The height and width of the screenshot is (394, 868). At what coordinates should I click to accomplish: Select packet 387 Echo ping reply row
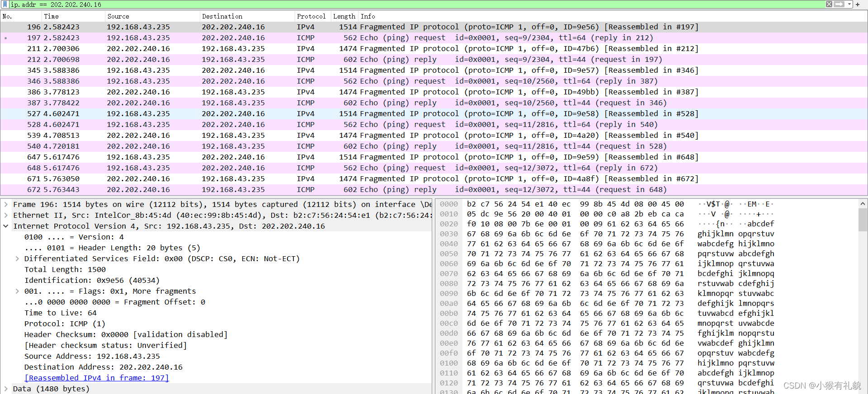tap(434, 103)
